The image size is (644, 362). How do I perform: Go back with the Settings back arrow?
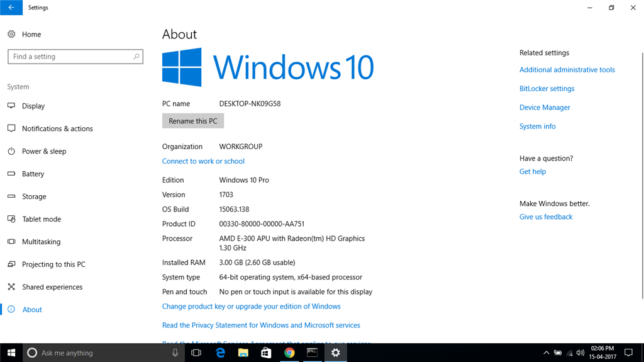click(x=11, y=8)
